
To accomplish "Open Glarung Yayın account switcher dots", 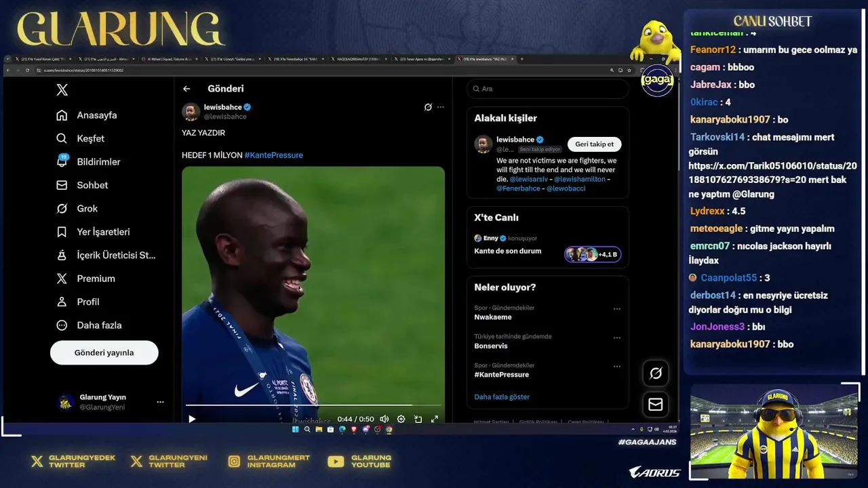I will click(160, 402).
